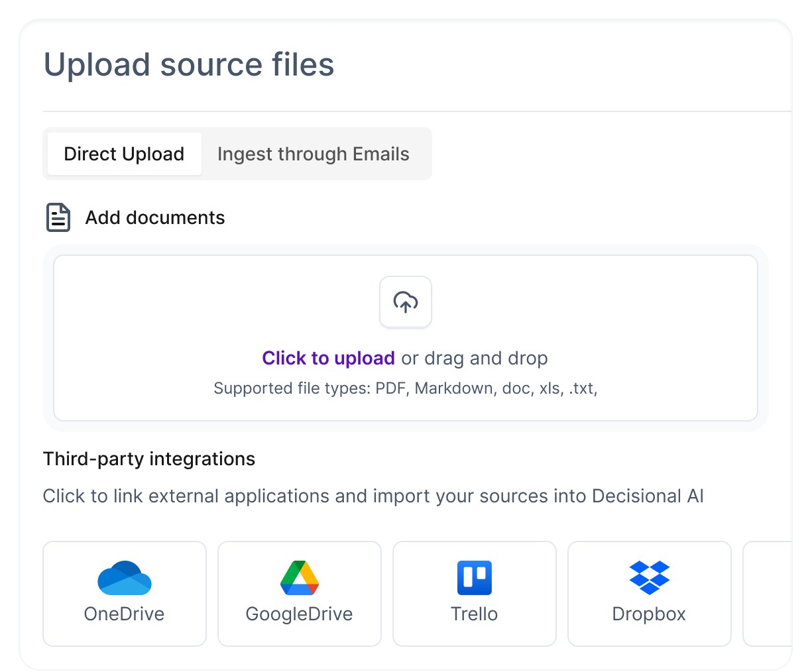The image size is (812, 672).
Task: Click the partially visible fifth integration card
Action: (x=768, y=594)
